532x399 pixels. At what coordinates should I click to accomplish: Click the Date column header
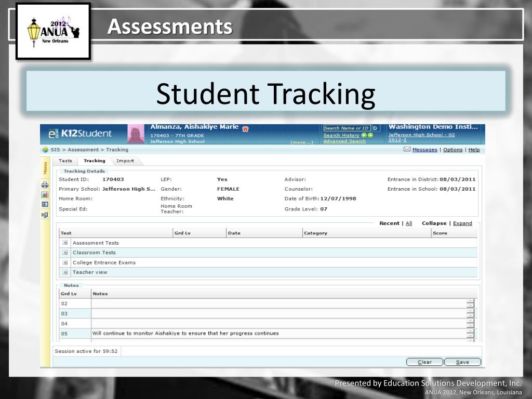264,233
